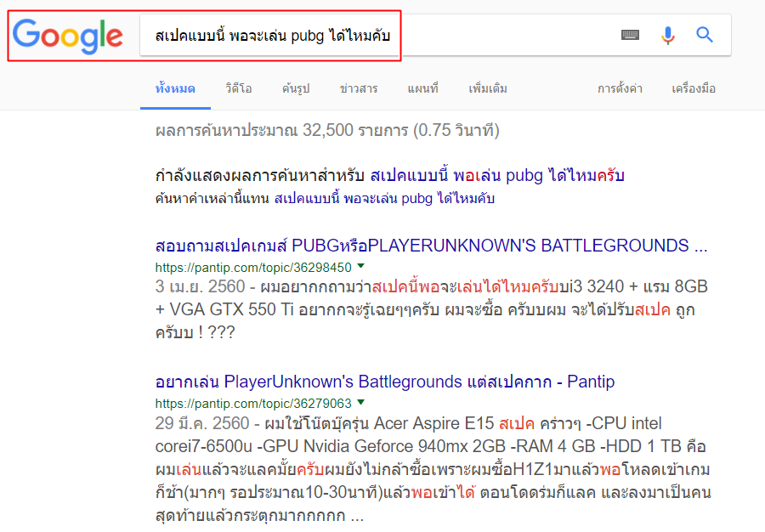Image resolution: width=765 pixels, height=532 pixels.
Task: Expand arrow beside pantip topic 36279063
Action: coord(361,402)
